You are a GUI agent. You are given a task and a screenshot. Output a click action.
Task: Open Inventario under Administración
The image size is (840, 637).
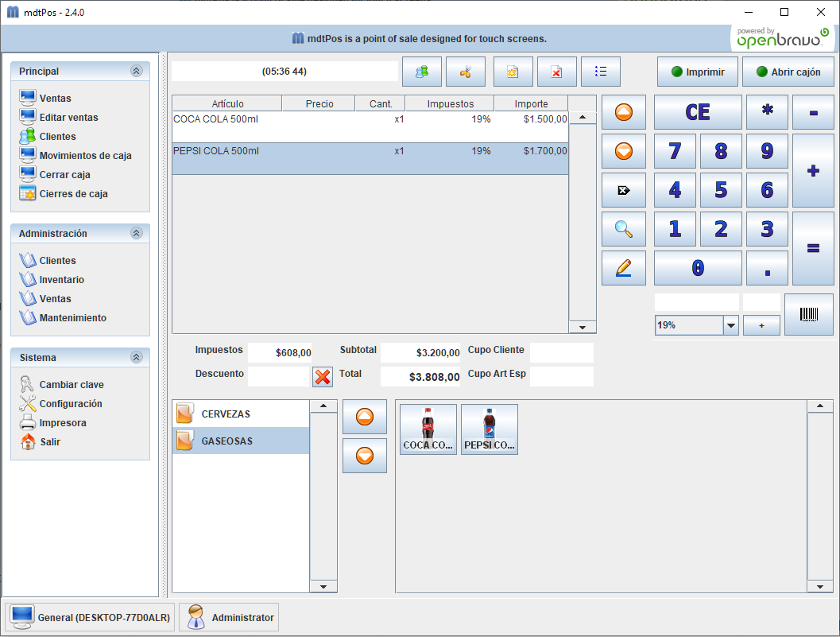point(52,280)
